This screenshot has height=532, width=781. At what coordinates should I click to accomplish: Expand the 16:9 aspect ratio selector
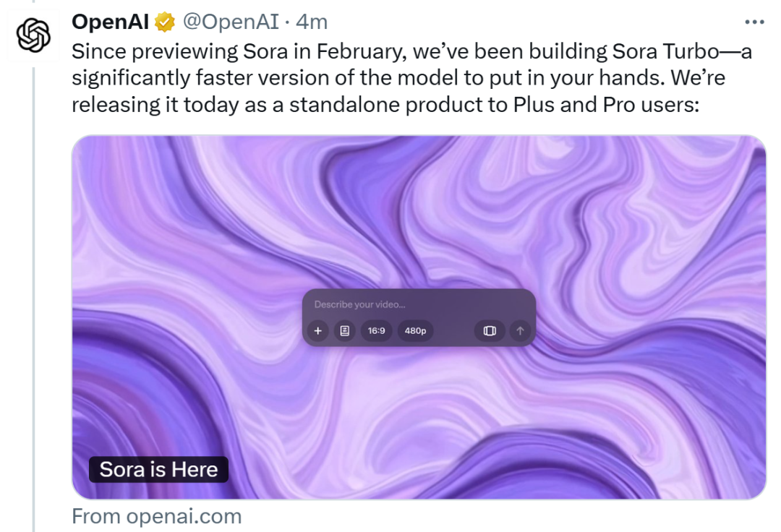tap(377, 331)
